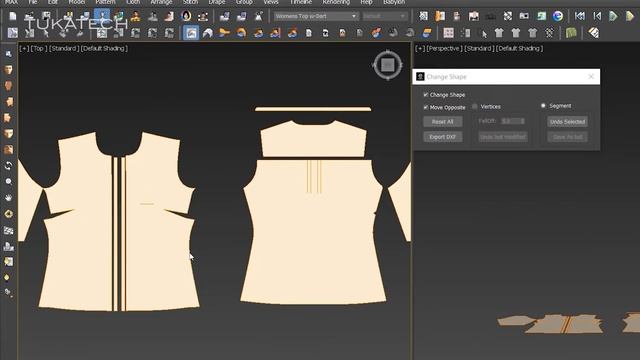This screenshot has width=640, height=360.
Task: Click the Reset All button
Action: coord(442,122)
